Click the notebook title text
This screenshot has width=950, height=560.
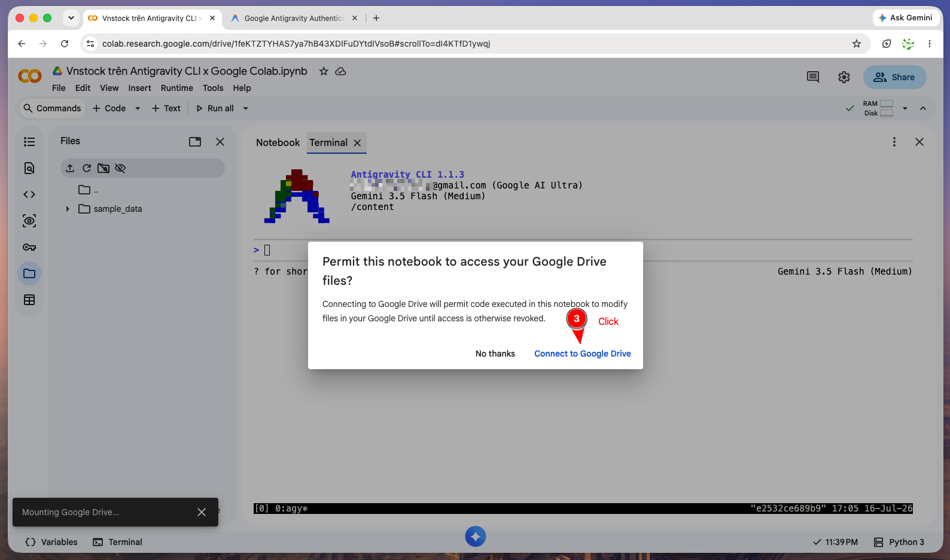pos(187,71)
